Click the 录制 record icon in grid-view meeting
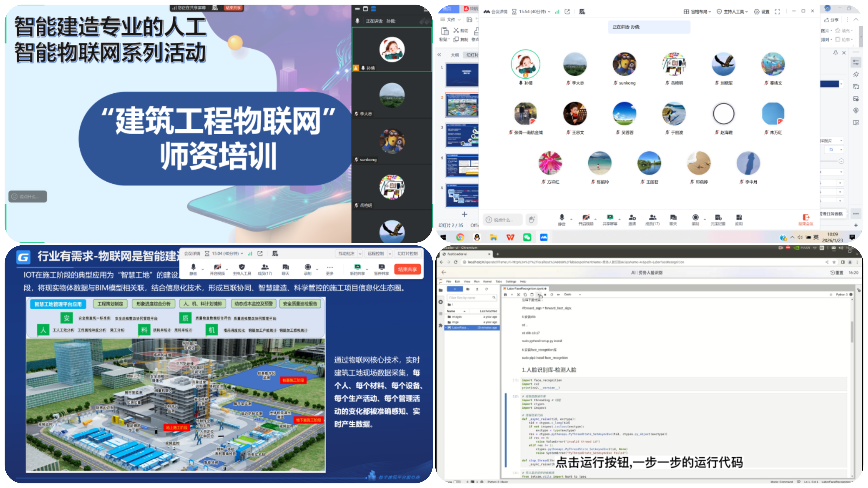The height and width of the screenshot is (488, 868). [x=695, y=217]
